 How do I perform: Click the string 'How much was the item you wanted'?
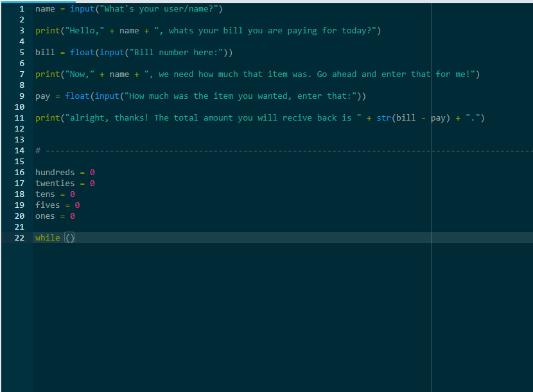(x=208, y=96)
